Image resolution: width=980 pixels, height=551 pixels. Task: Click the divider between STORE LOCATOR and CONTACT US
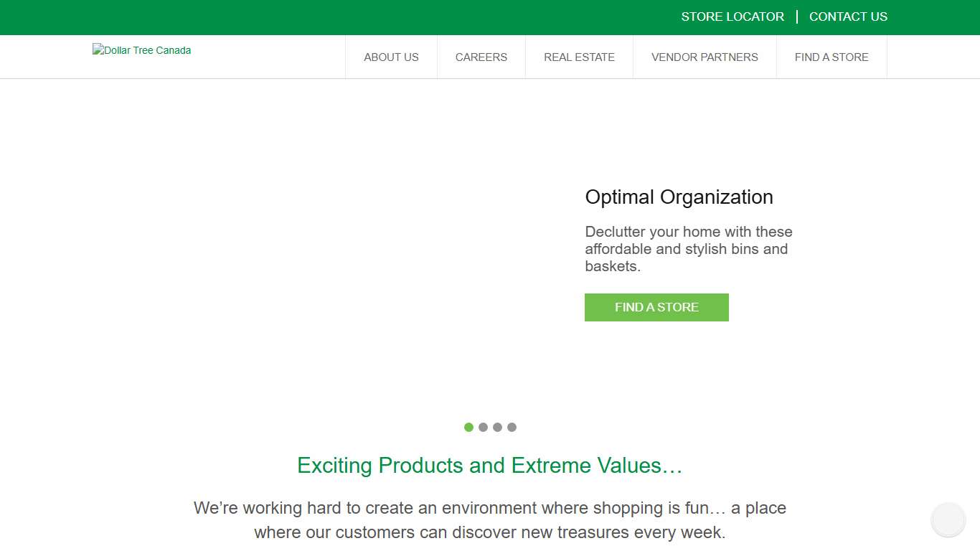click(797, 17)
